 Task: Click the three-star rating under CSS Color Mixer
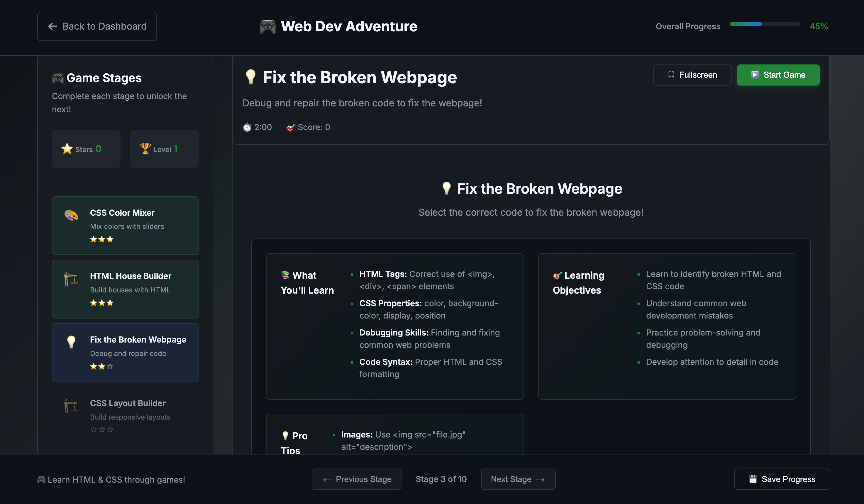(101, 239)
